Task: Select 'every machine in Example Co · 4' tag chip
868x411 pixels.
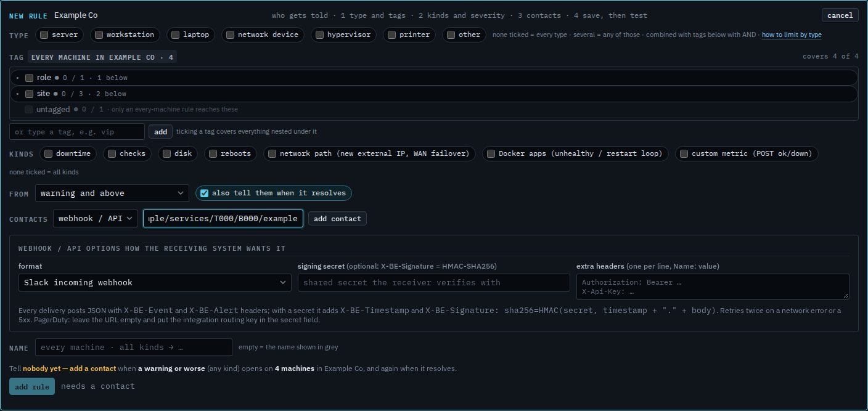Action: tap(102, 57)
